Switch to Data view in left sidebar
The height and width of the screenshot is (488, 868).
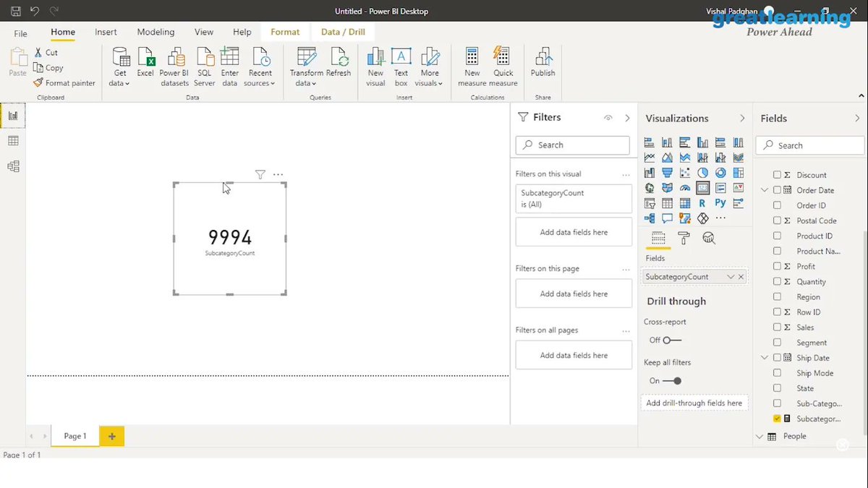click(13, 141)
